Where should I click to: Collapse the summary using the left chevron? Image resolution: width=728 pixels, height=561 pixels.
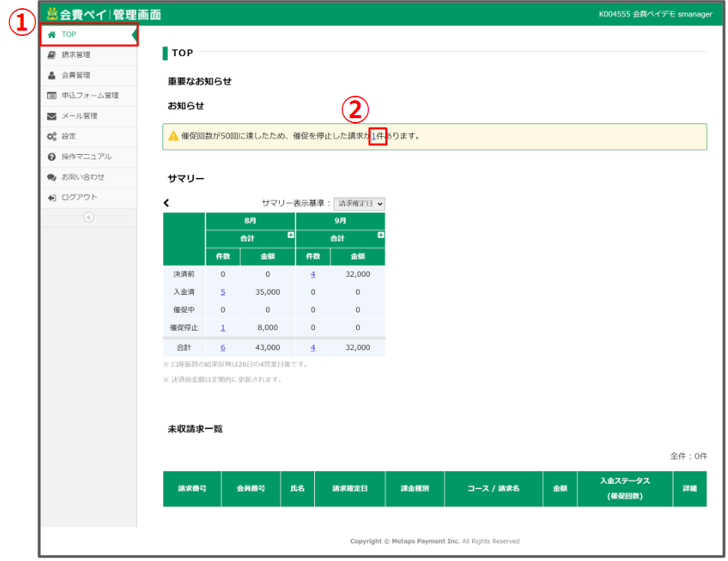pyautogui.click(x=166, y=202)
